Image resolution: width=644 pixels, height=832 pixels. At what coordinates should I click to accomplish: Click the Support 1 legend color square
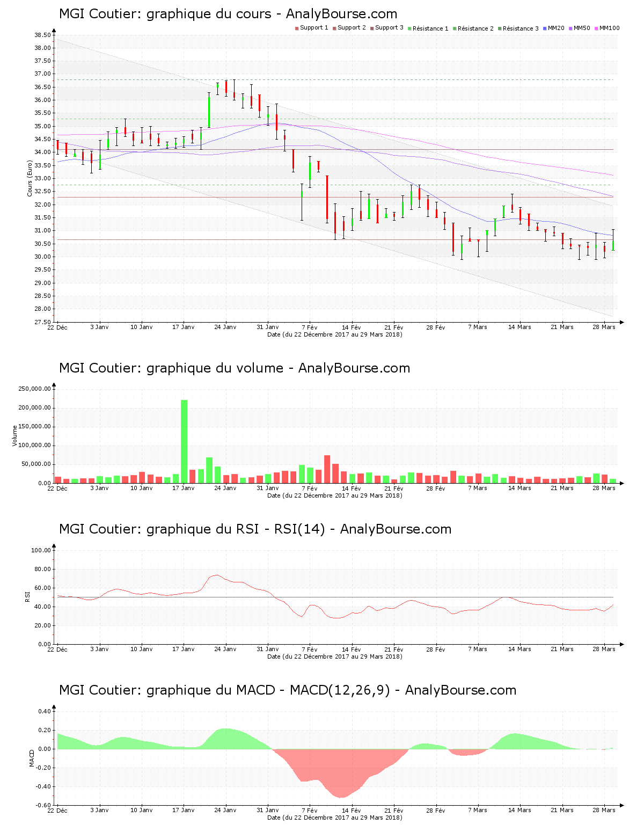(x=297, y=28)
